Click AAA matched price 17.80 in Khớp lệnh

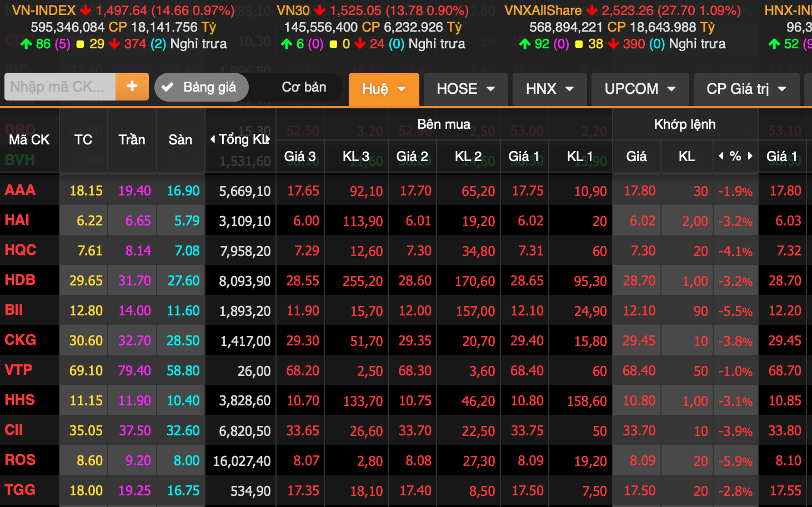[x=639, y=190]
